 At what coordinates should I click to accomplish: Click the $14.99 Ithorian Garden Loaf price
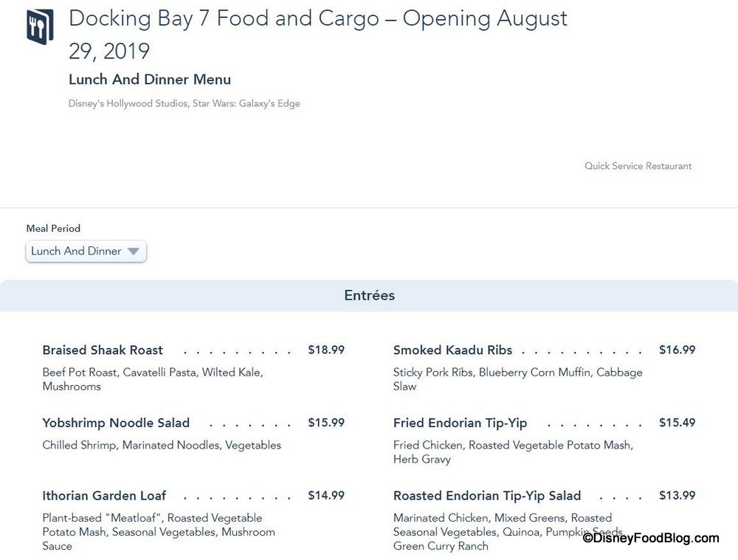coord(326,496)
